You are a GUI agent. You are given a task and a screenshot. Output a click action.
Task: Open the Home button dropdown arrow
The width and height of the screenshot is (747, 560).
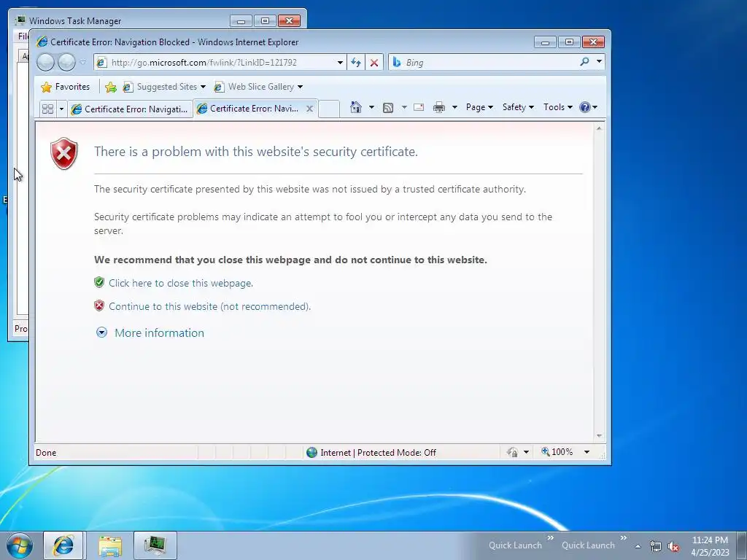[371, 107]
